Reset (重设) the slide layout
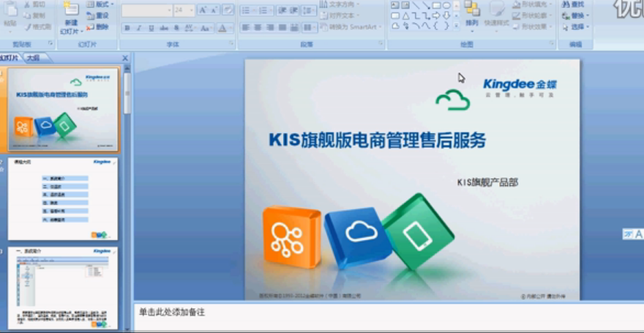Image resolution: width=644 pixels, height=333 pixels. (x=98, y=15)
